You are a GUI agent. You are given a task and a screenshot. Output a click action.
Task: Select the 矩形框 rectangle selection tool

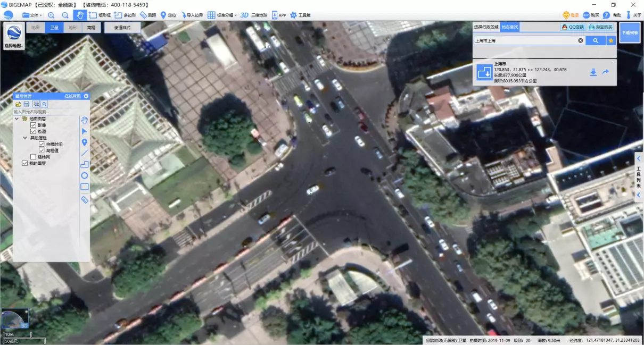[x=100, y=15]
